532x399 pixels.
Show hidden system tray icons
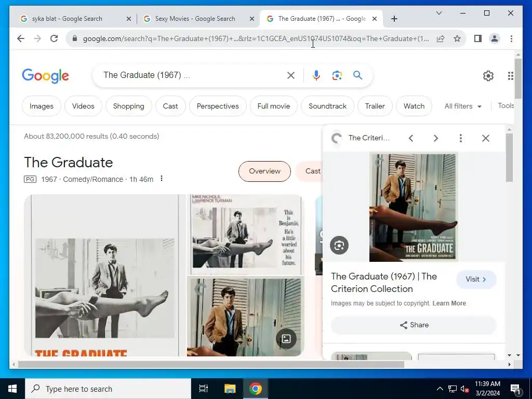(440, 389)
